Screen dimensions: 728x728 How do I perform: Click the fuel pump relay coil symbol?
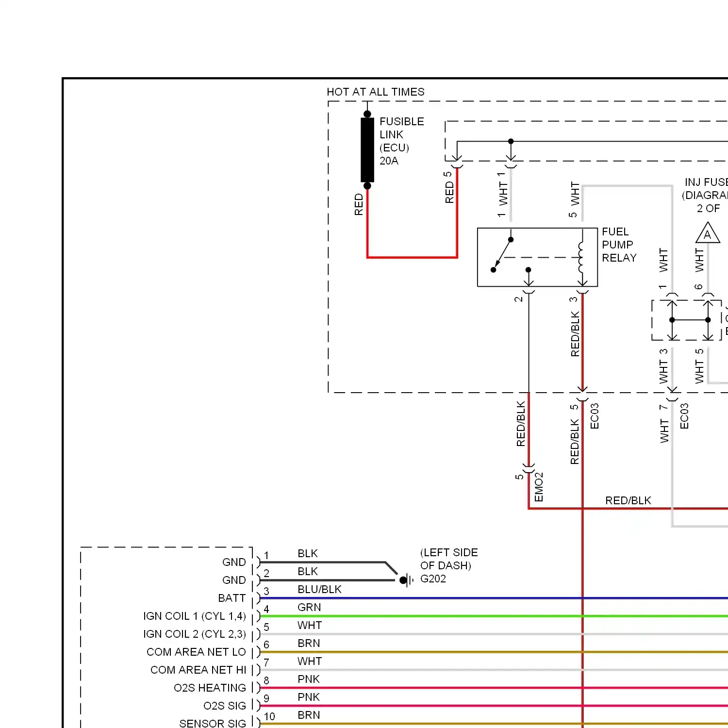click(x=581, y=257)
